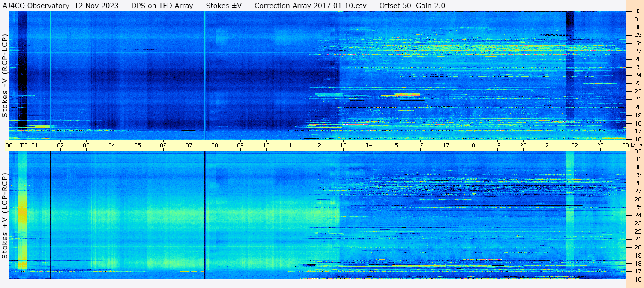Click the "Offset 50" value in header
Viewport: 644px width, 288px height.
[396, 6]
